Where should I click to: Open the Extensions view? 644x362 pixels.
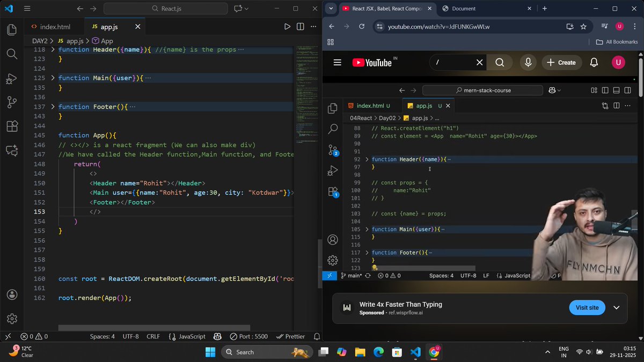pyautogui.click(x=11, y=126)
